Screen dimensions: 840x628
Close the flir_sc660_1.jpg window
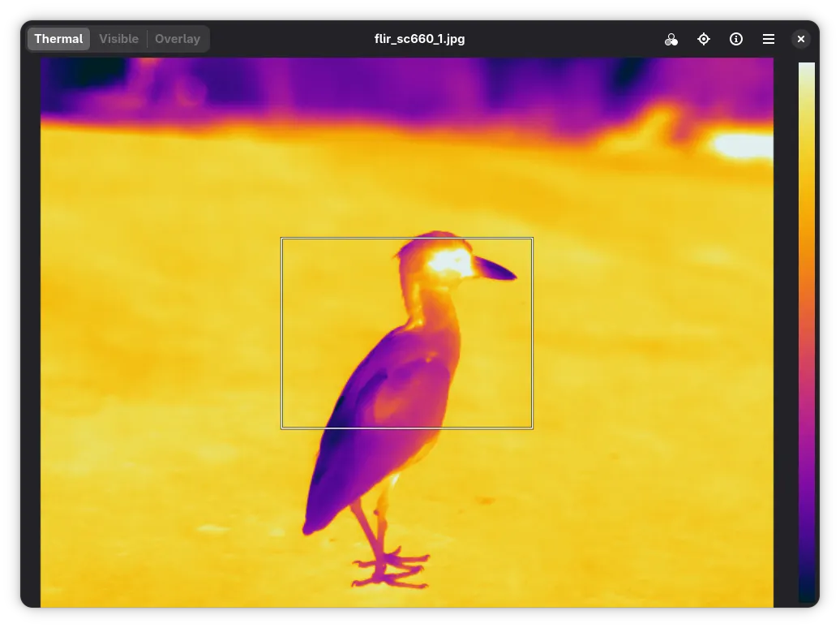(801, 39)
